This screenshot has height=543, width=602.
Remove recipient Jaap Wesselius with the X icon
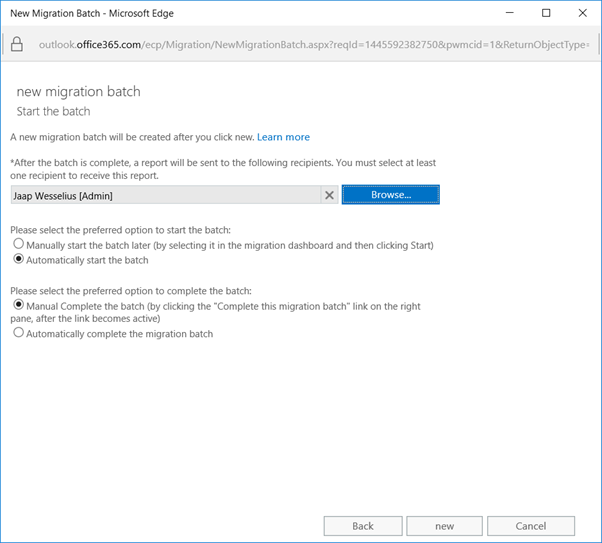coord(329,195)
